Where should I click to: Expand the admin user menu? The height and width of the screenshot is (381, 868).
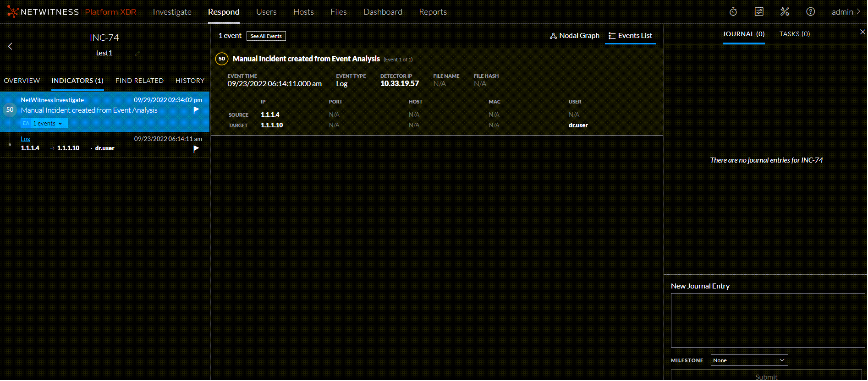click(846, 12)
